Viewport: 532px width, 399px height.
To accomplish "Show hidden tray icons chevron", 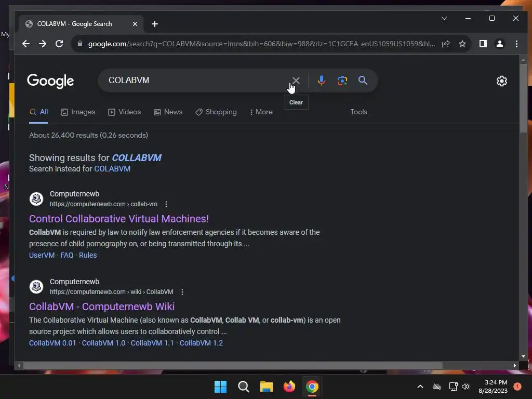I will coord(420,387).
